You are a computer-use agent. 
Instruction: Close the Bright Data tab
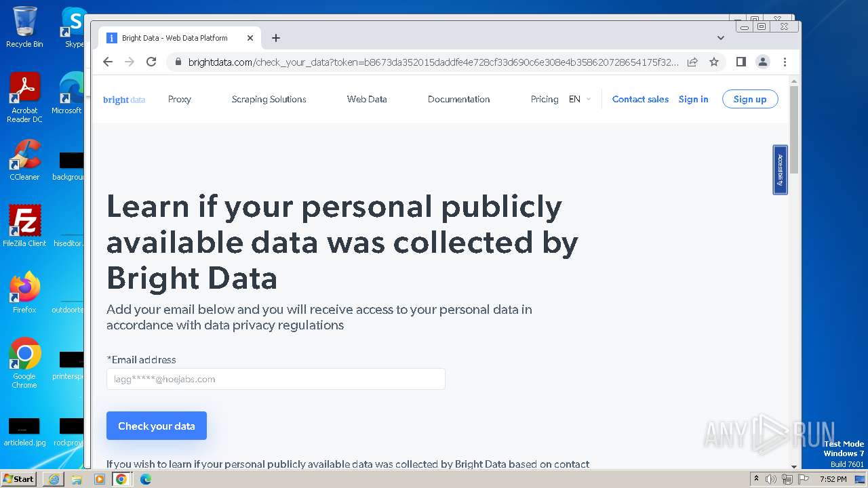[x=250, y=38]
